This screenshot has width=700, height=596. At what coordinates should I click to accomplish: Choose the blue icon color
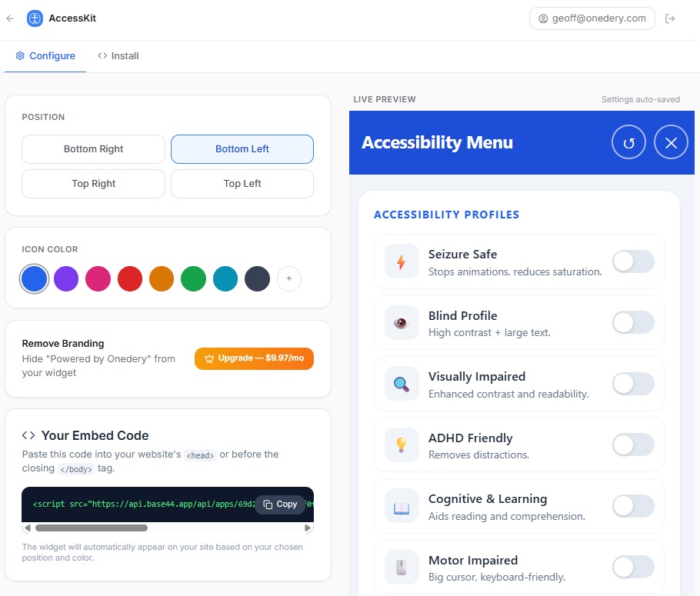click(x=35, y=278)
